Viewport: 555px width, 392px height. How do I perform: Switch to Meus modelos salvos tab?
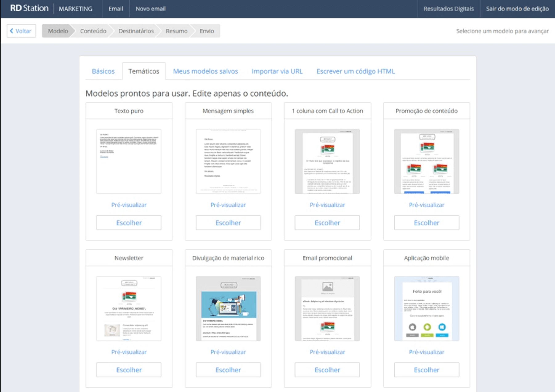tap(205, 71)
